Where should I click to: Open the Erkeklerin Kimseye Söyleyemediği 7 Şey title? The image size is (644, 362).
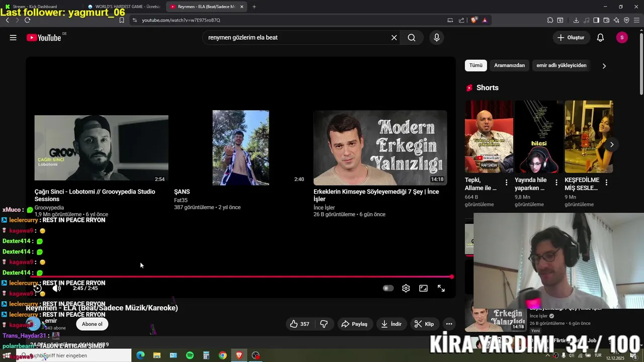coord(376,195)
